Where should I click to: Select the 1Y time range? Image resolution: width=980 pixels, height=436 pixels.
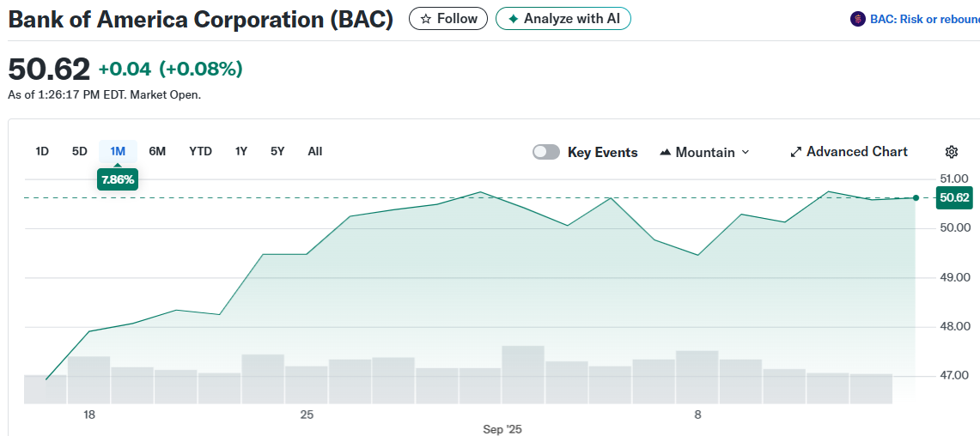click(x=241, y=151)
